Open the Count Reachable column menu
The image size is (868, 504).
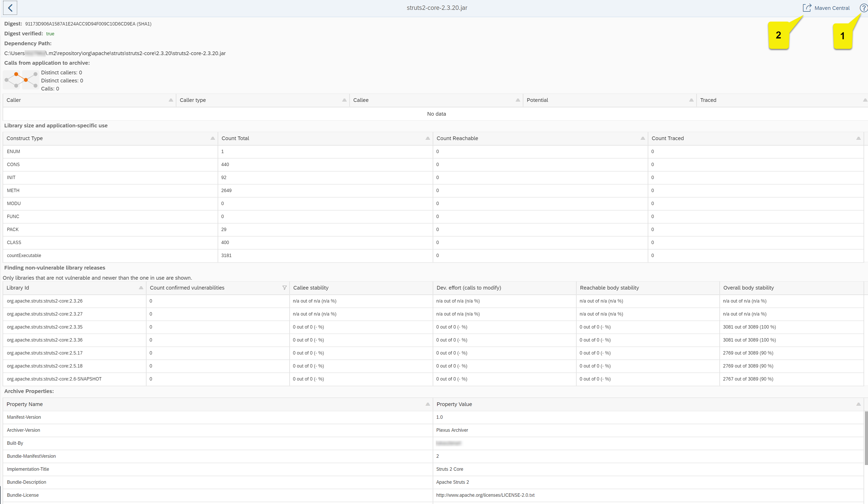(642, 138)
